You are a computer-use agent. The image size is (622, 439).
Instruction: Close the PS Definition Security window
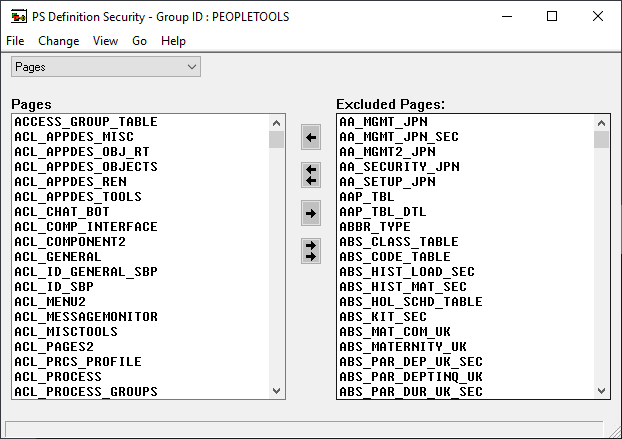click(597, 16)
